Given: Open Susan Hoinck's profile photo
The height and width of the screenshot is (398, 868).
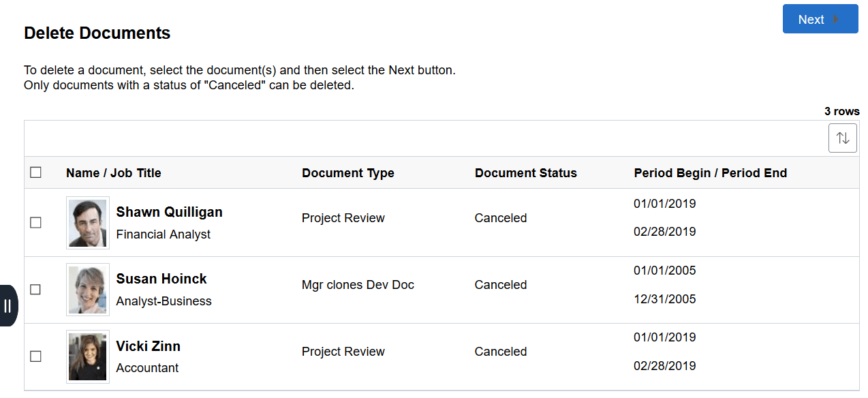Looking at the screenshot, I should [88, 290].
